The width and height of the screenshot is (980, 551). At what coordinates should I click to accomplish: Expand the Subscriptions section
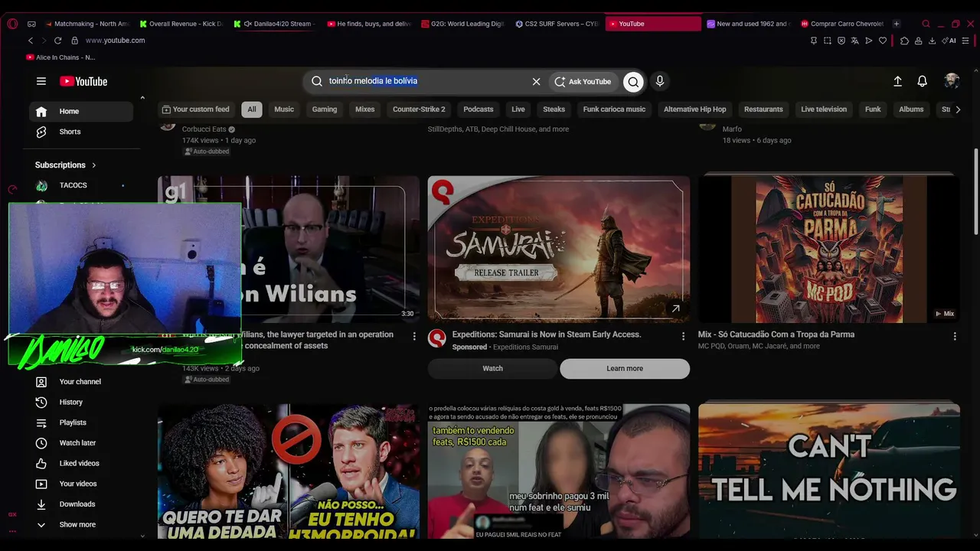click(66, 165)
